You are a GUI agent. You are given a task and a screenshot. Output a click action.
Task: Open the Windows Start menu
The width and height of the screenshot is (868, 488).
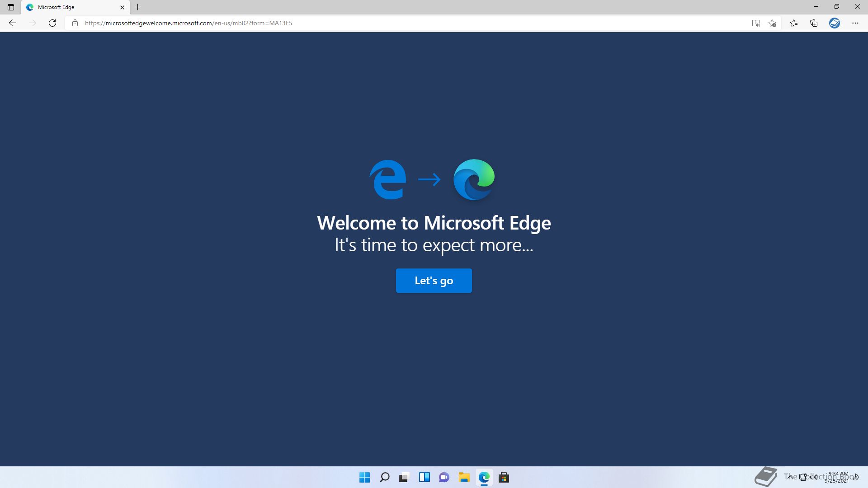coord(364,478)
